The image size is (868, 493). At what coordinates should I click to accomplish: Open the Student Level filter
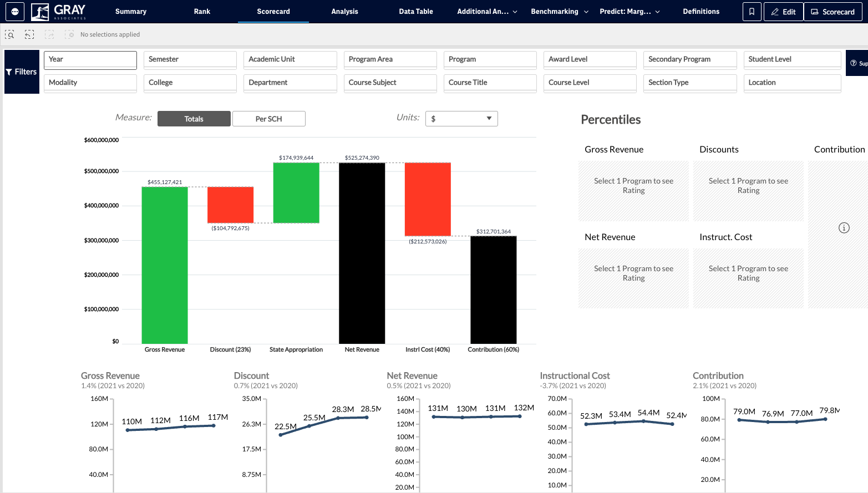tap(793, 60)
